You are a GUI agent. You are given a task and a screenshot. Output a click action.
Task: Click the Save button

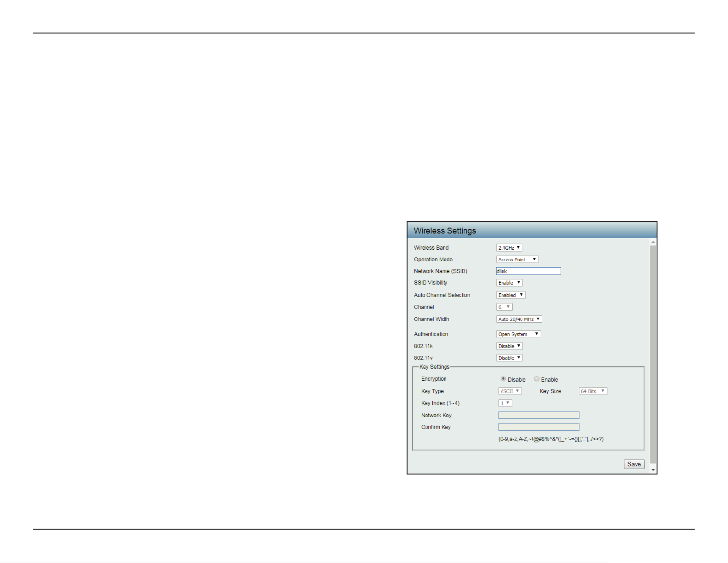pyautogui.click(x=634, y=464)
